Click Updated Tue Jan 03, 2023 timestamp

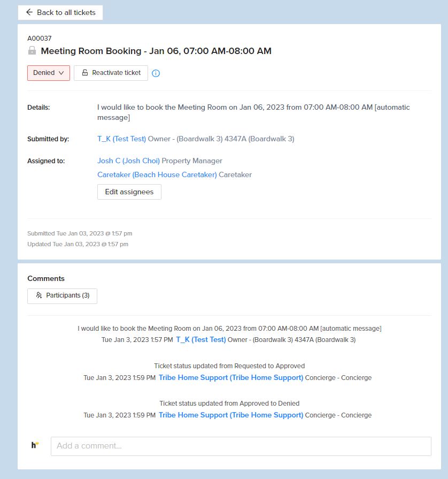click(78, 244)
